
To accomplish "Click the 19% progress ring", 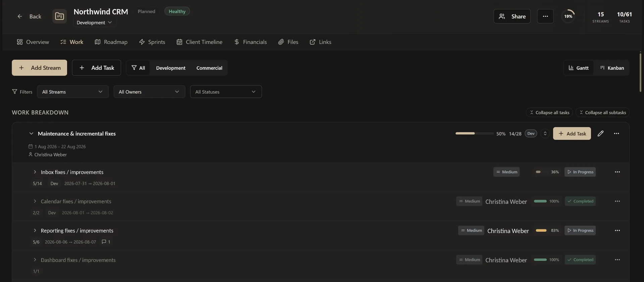I will click(568, 16).
